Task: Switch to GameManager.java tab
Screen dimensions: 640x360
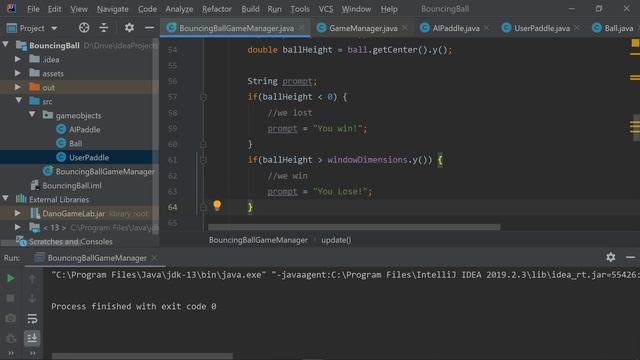Action: pos(363,28)
